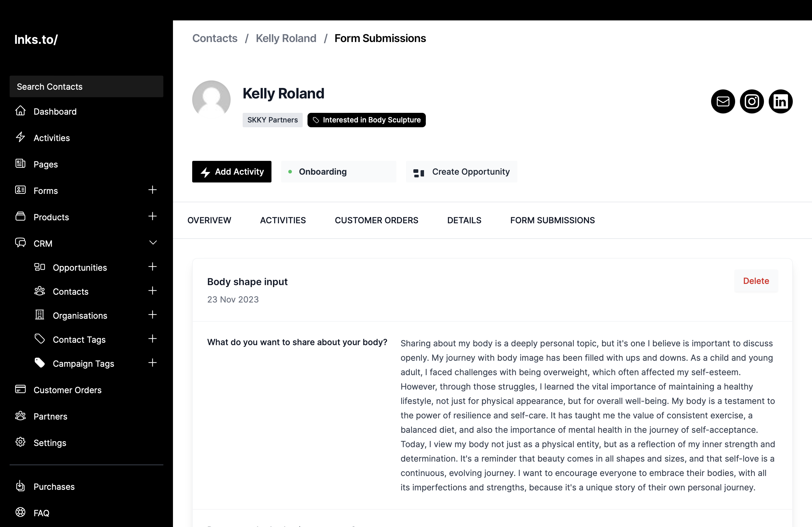Add new opportunity via plus beside Opportunities
The width and height of the screenshot is (812, 527).
point(153,267)
